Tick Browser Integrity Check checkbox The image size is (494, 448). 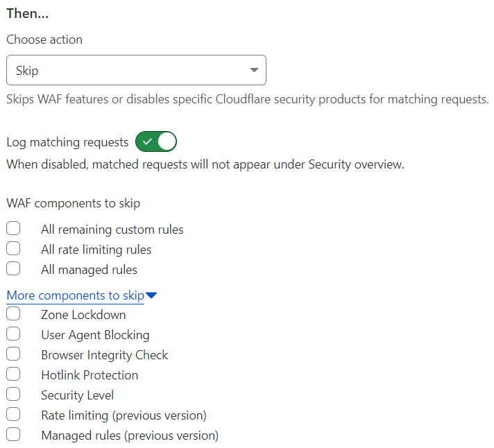click(13, 354)
